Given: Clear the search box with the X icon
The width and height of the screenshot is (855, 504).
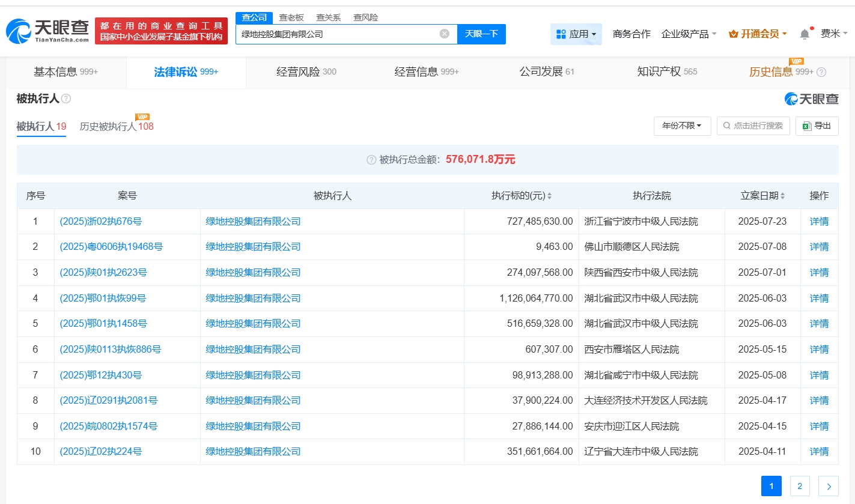Looking at the screenshot, I should point(445,34).
